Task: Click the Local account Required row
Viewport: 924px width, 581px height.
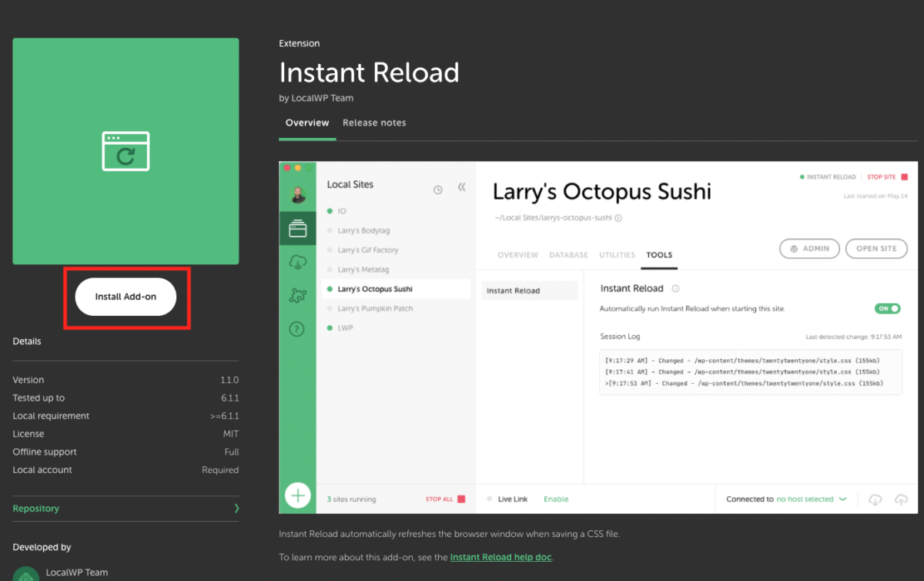Action: (x=126, y=470)
